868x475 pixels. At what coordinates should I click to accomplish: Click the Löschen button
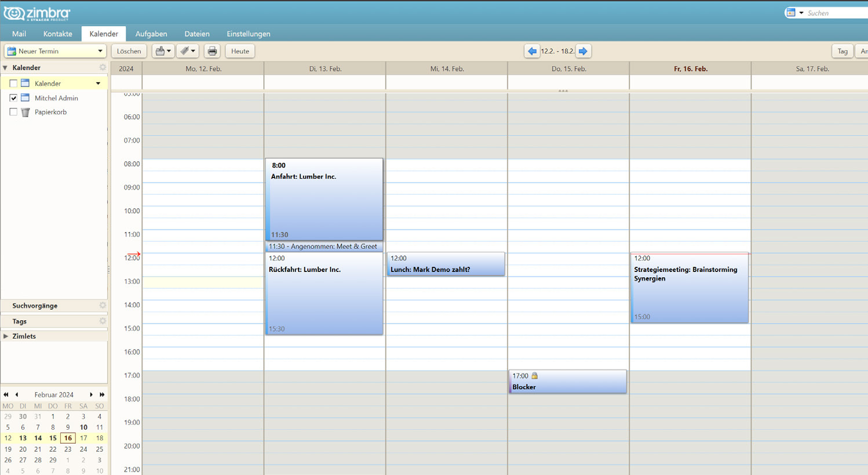click(x=129, y=51)
